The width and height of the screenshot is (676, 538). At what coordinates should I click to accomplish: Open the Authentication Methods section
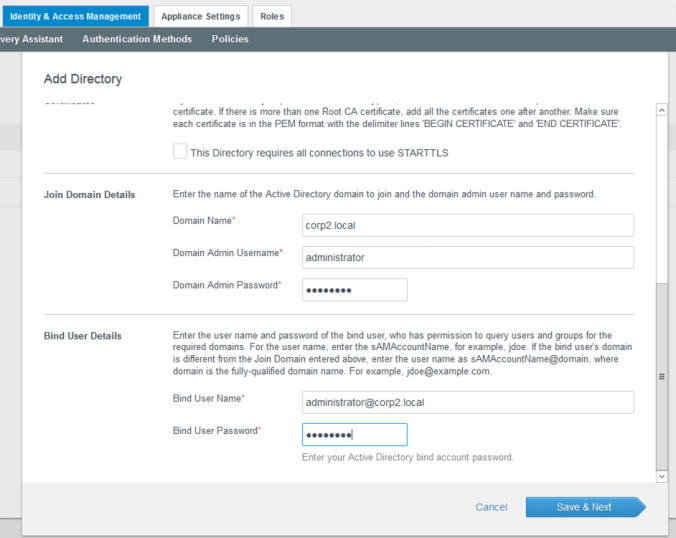pos(137,39)
